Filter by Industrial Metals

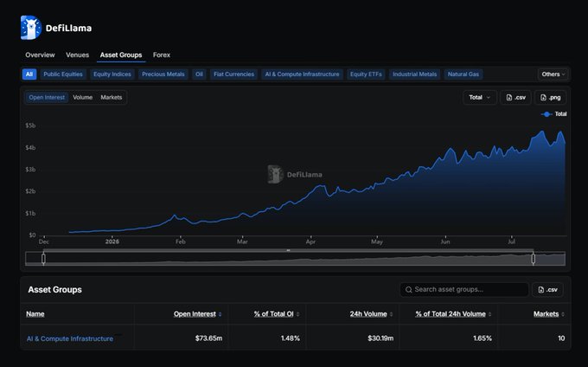[414, 74]
